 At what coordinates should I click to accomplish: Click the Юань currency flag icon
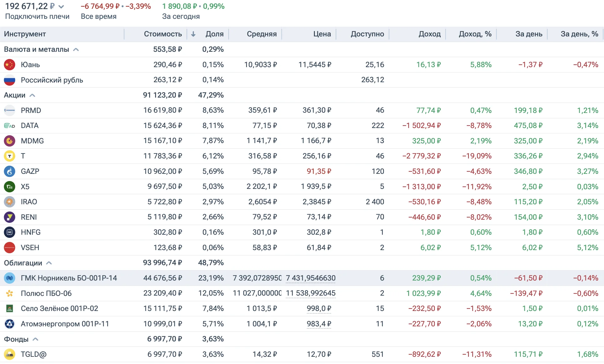(9, 65)
